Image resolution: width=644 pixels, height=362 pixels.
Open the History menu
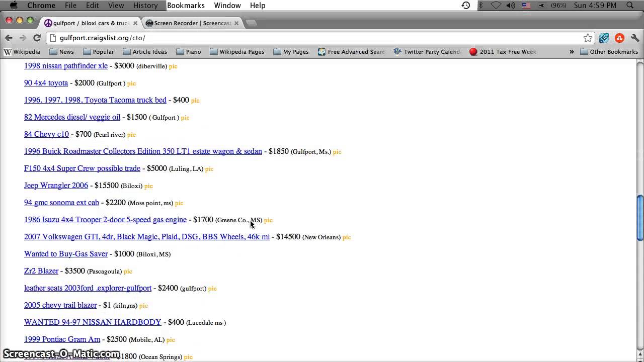(x=145, y=6)
